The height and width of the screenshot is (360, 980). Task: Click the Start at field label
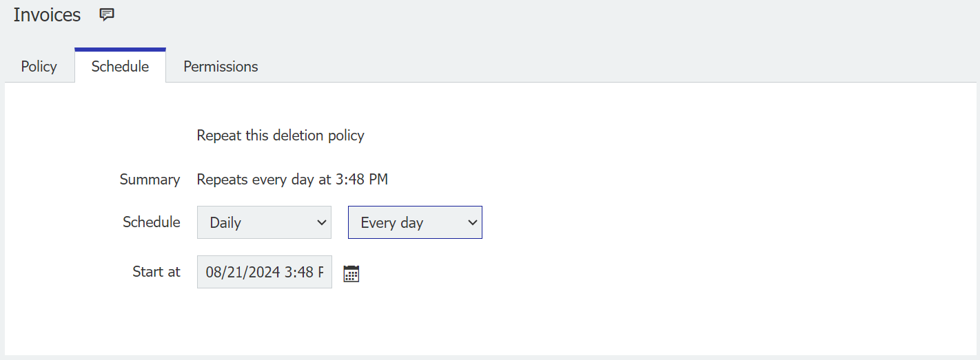(x=156, y=272)
